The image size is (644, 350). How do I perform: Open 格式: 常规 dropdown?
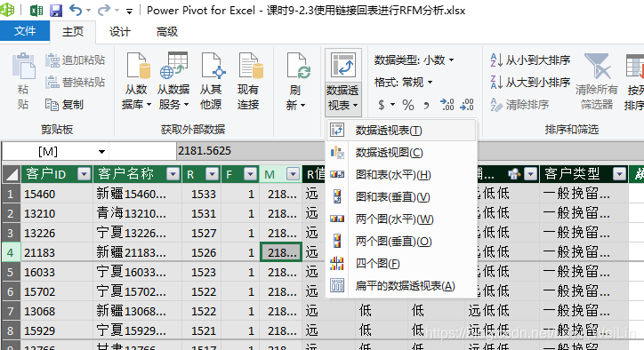403,83
